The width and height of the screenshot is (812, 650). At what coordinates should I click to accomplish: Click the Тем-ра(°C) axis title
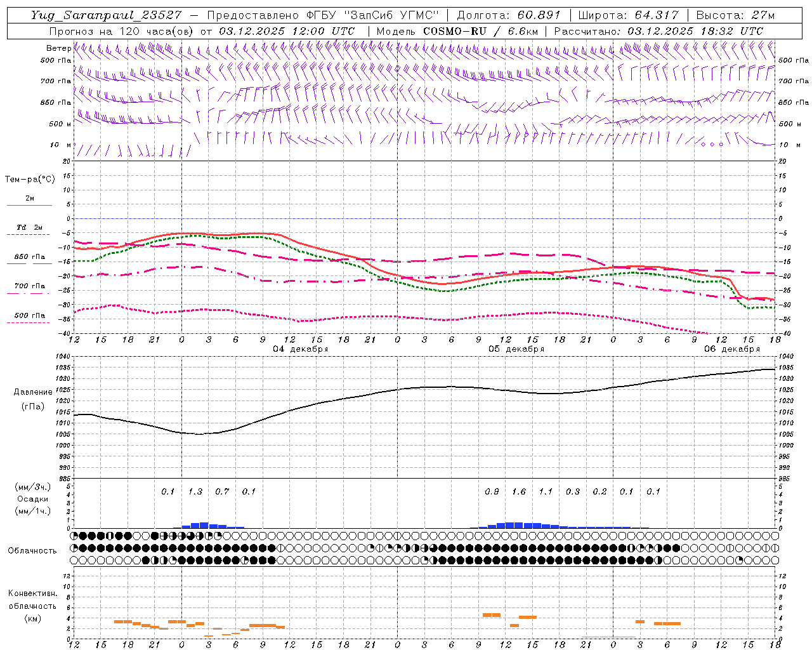pos(30,180)
